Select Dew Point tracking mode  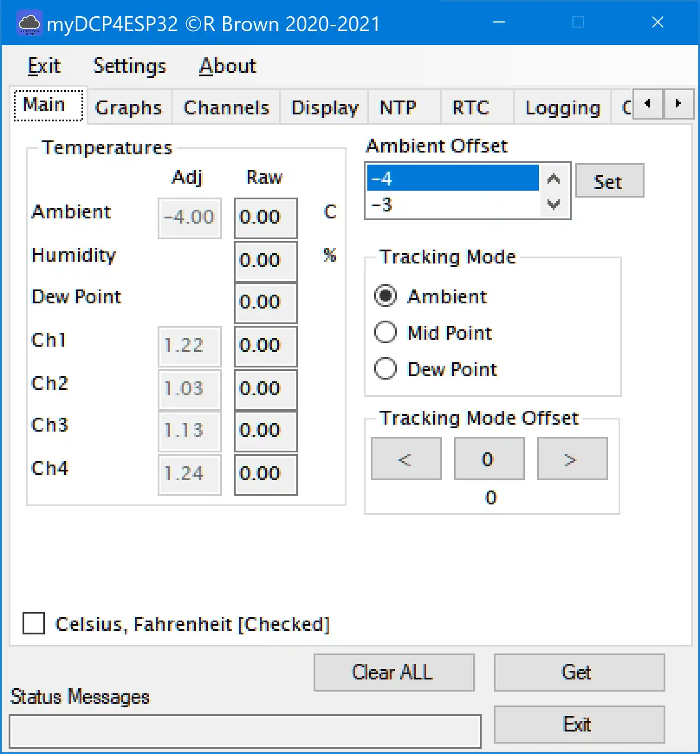coord(386,369)
